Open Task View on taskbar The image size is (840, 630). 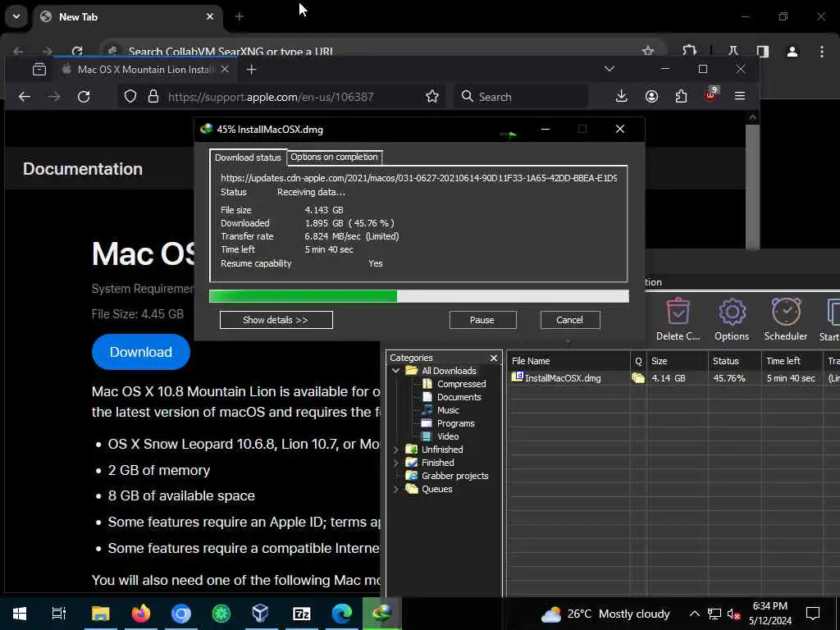click(x=59, y=614)
